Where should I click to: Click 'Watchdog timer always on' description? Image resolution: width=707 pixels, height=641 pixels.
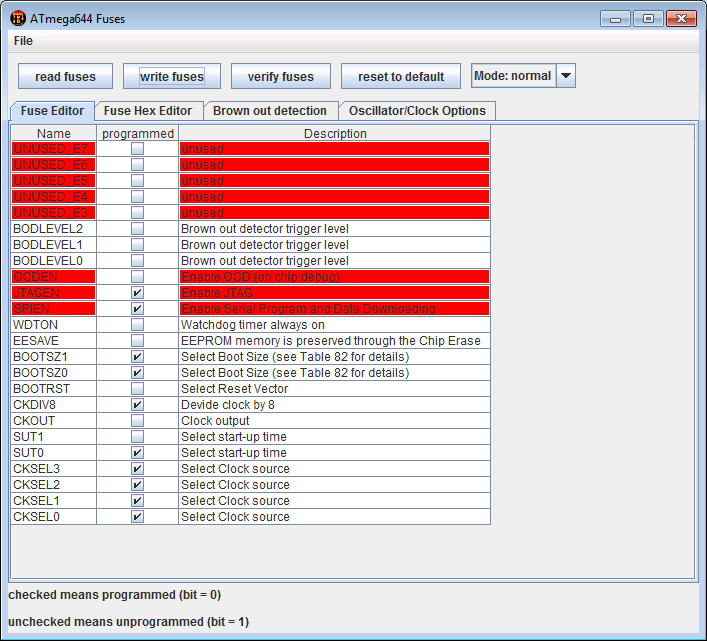(335, 325)
